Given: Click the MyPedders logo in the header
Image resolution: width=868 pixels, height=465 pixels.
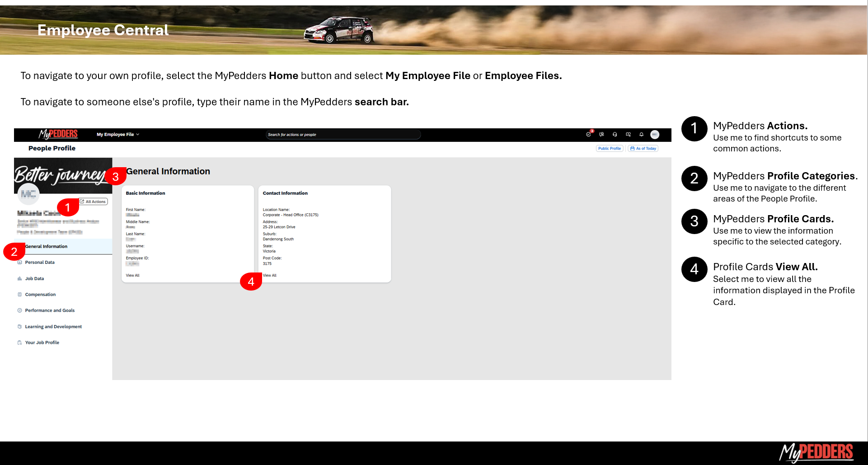Looking at the screenshot, I should click(x=58, y=134).
